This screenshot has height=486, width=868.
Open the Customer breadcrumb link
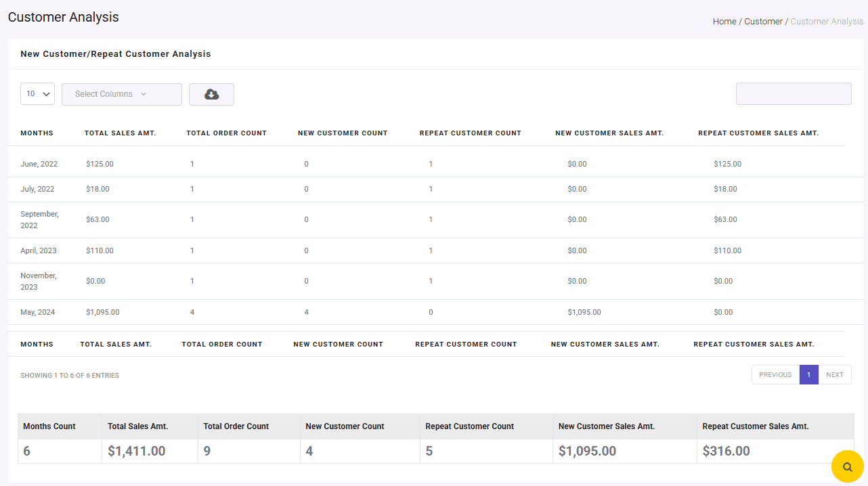[x=763, y=22]
